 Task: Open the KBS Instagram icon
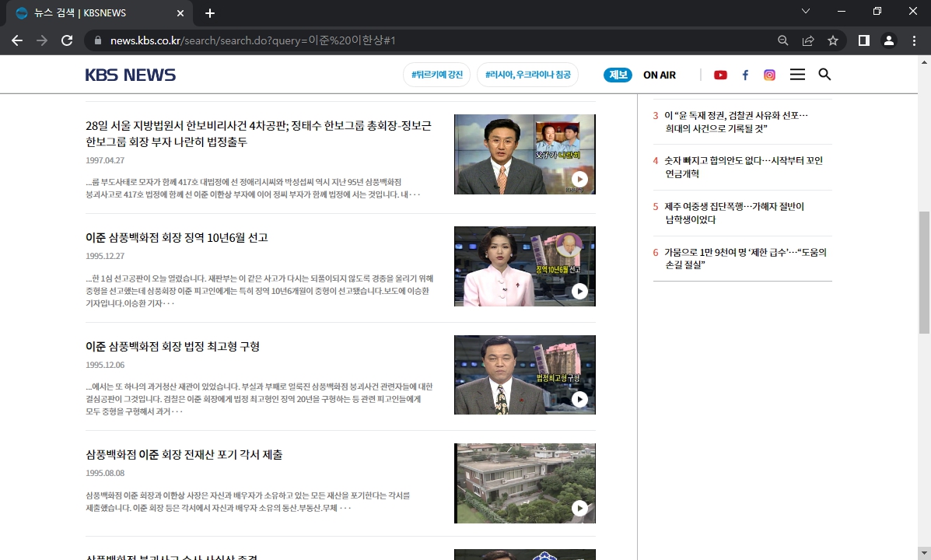769,75
